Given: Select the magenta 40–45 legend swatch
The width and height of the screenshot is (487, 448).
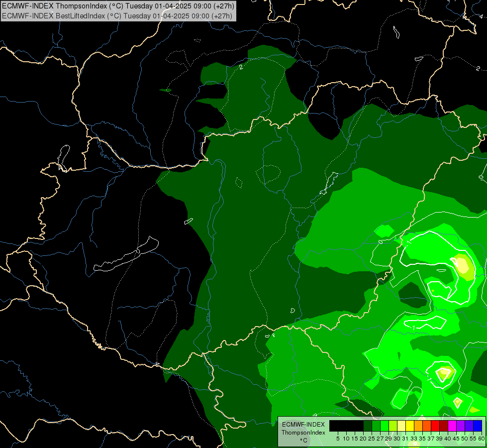Looking at the screenshot, I should tap(452, 426).
